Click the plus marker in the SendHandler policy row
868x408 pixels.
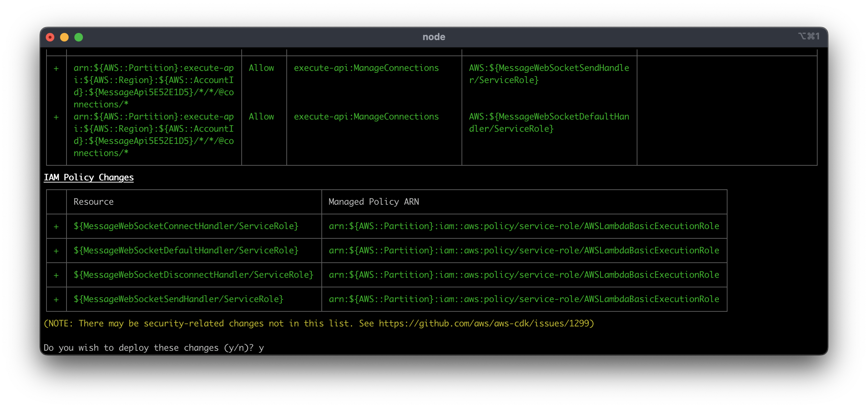[x=56, y=300]
